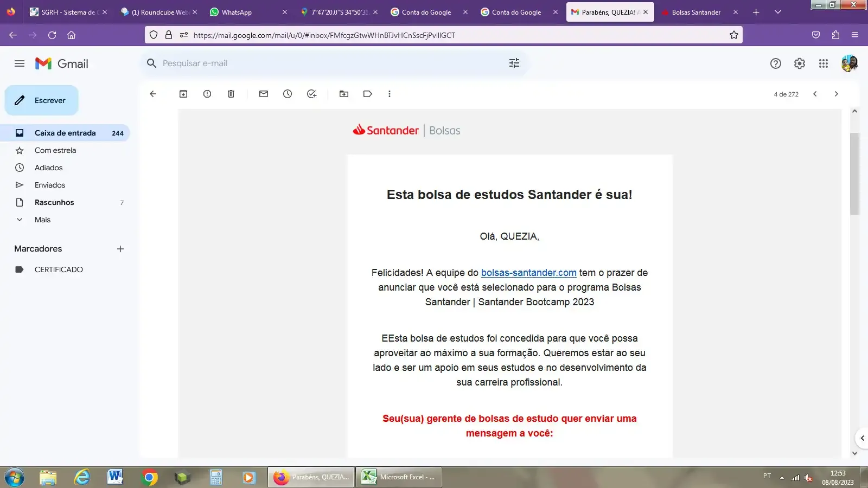Archive this email
868x488 pixels.
coord(183,94)
